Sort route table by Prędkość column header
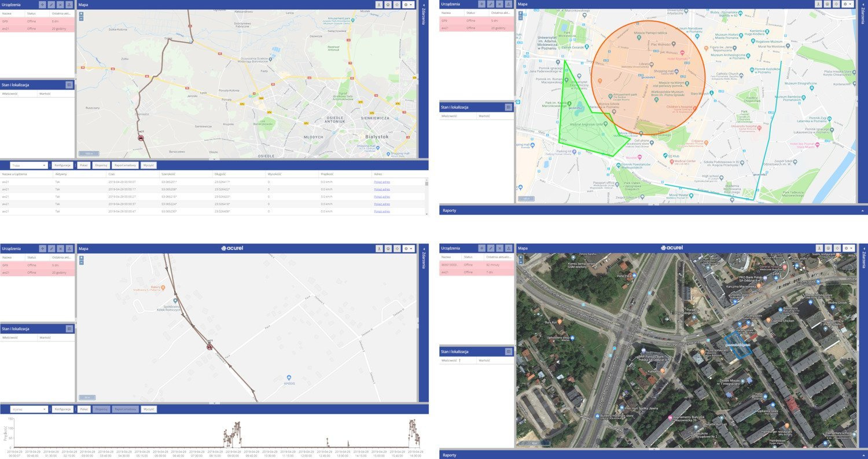Viewport: 868px width, 459px height. [x=345, y=174]
